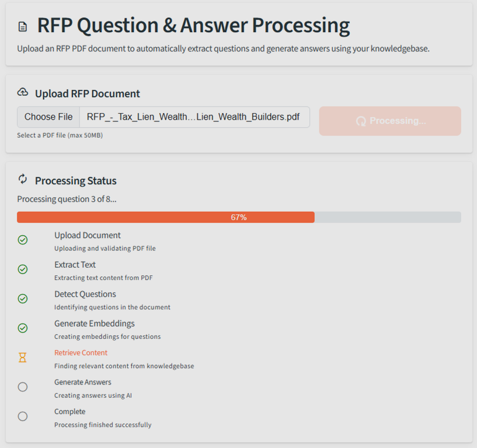Click the RFP Question & Answer Processing heading
Screen dimensions: 477x448
pos(193,25)
